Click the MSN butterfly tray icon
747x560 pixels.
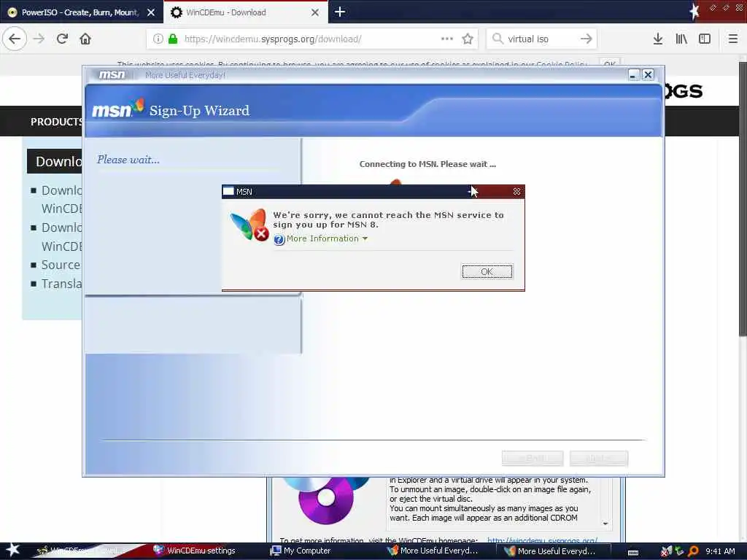point(667,551)
